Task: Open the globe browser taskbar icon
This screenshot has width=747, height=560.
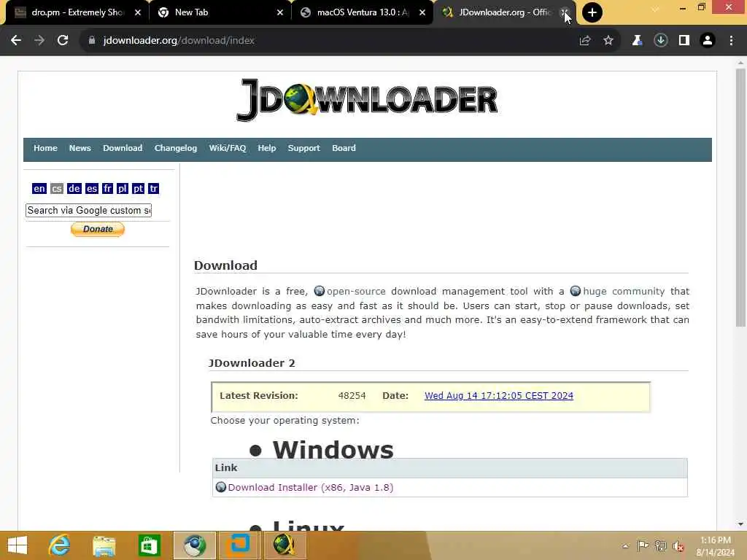Action: pyautogui.click(x=194, y=545)
